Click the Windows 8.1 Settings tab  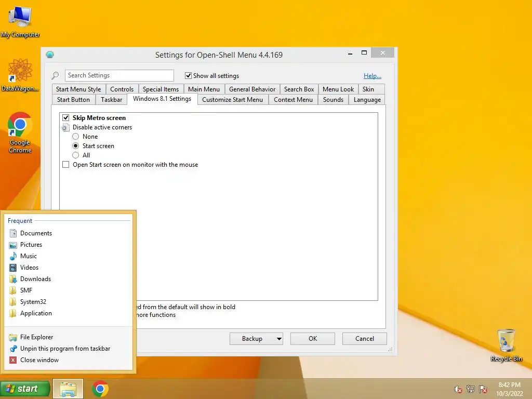click(x=162, y=99)
